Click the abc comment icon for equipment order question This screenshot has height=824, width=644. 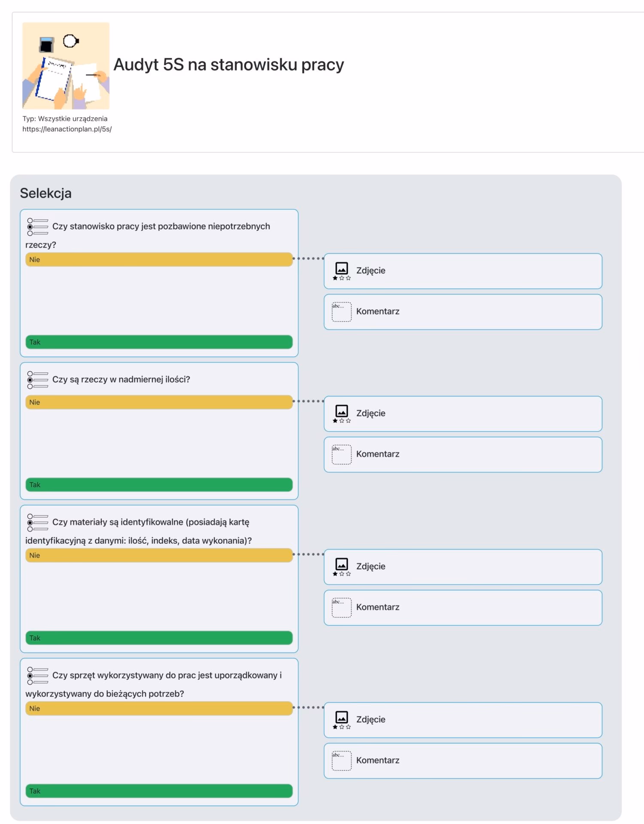(x=342, y=760)
